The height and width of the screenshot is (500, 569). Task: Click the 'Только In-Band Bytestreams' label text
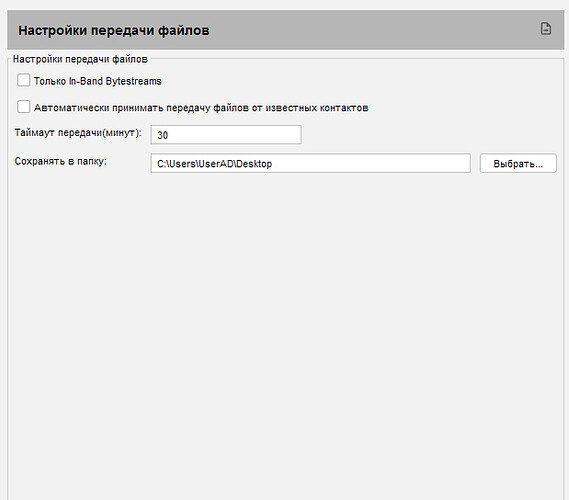click(x=98, y=81)
